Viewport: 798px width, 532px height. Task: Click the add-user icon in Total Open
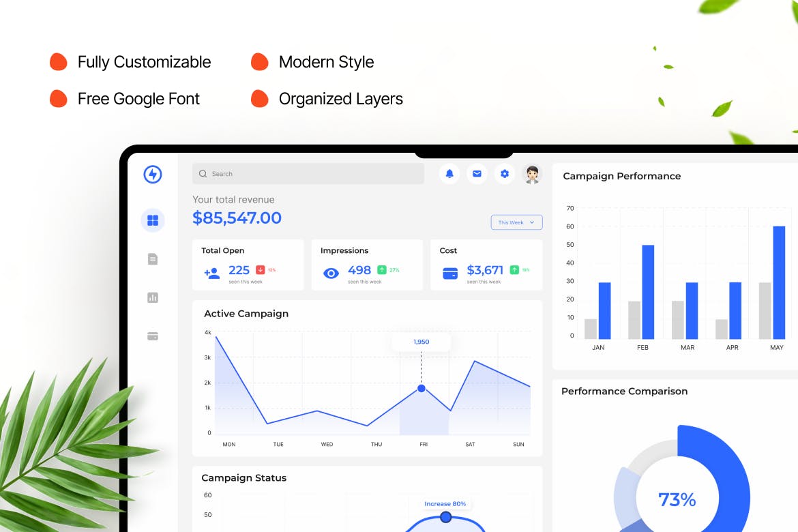point(212,274)
